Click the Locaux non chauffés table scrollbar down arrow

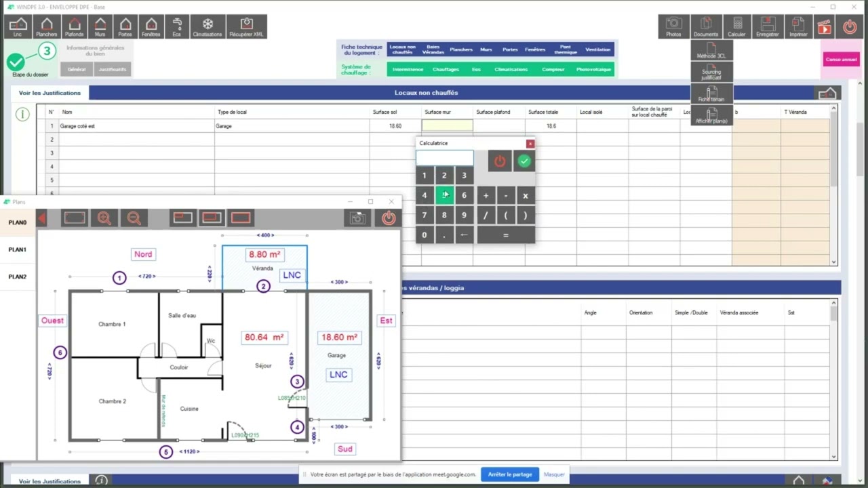coord(834,262)
